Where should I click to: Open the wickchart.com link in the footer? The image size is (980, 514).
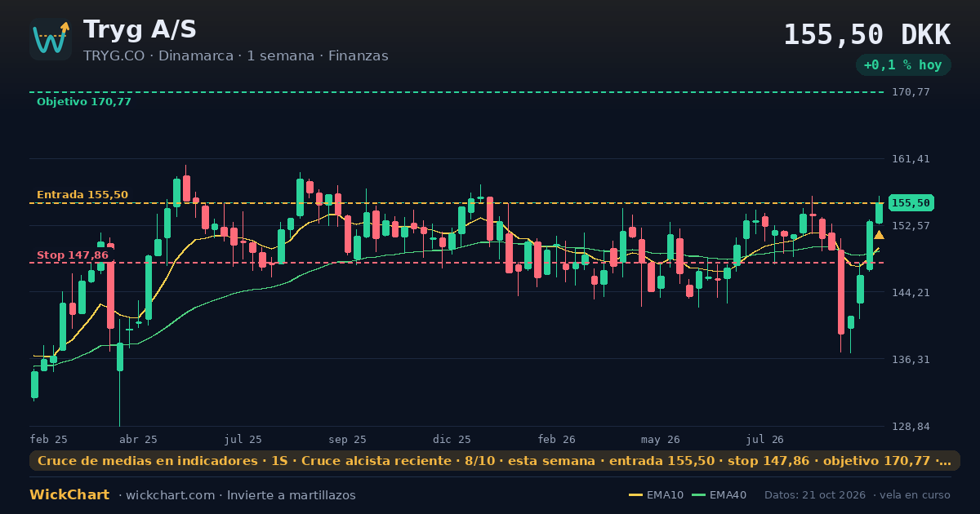172,495
